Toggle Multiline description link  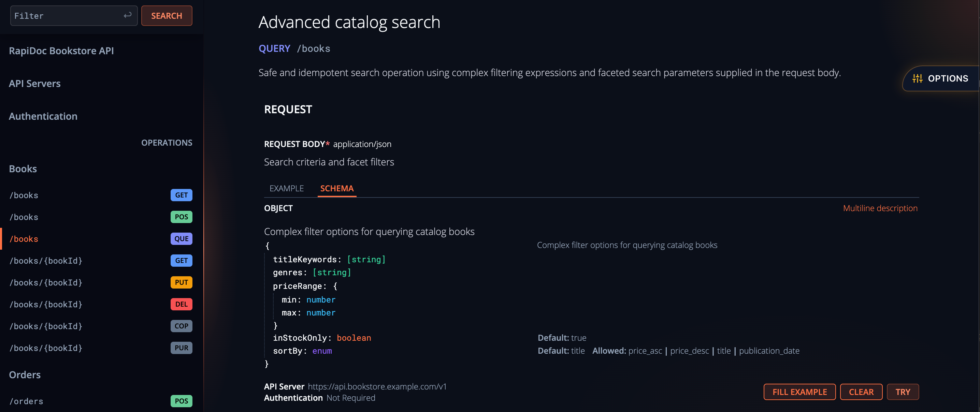[x=880, y=208]
